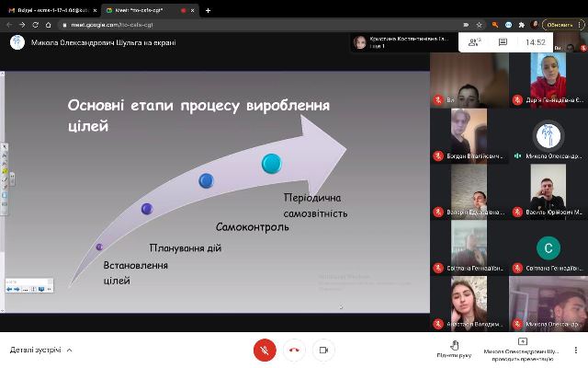Viewport: 588px width, 368px height.
Task: Go back in browser history
Action: pos(9,25)
